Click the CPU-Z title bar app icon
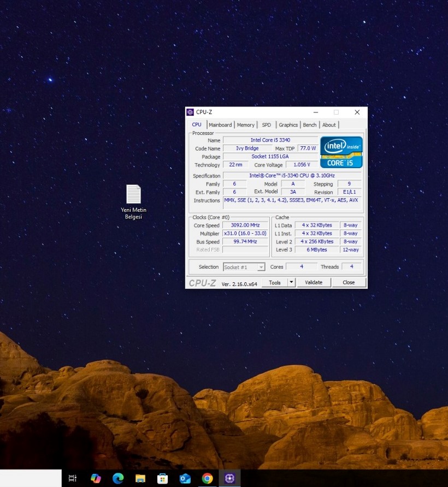448x487 pixels. pos(190,112)
